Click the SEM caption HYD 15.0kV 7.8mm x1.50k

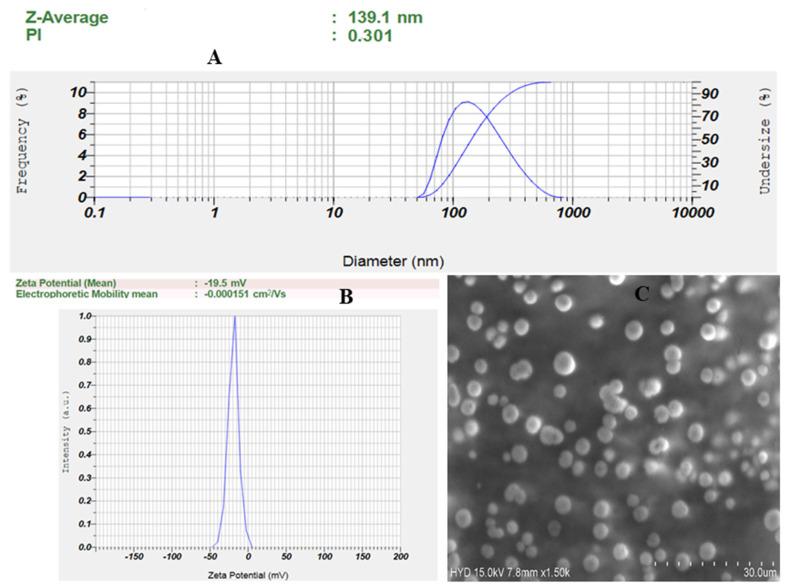pos(510,572)
